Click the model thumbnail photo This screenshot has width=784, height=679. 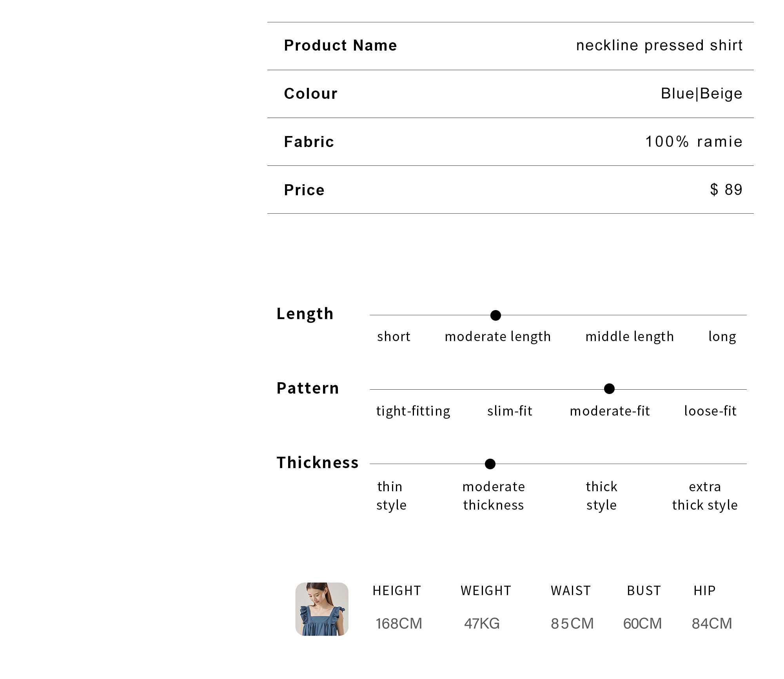pos(321,609)
